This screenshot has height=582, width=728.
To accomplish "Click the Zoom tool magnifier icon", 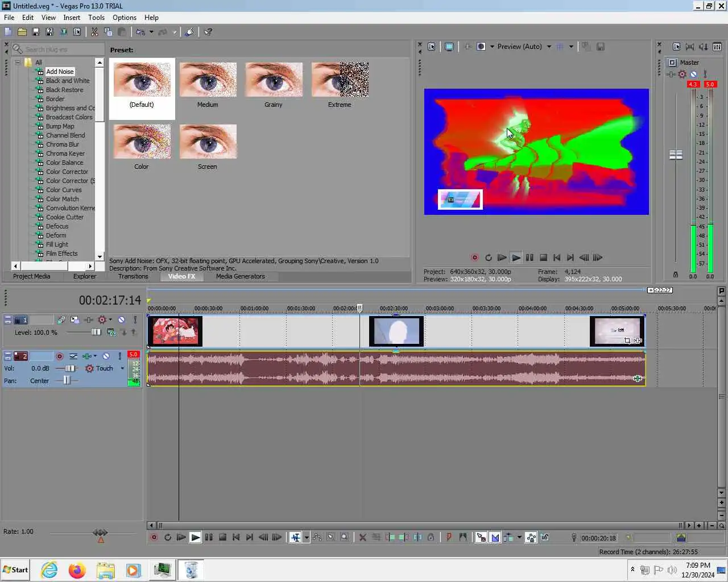I will point(344,537).
